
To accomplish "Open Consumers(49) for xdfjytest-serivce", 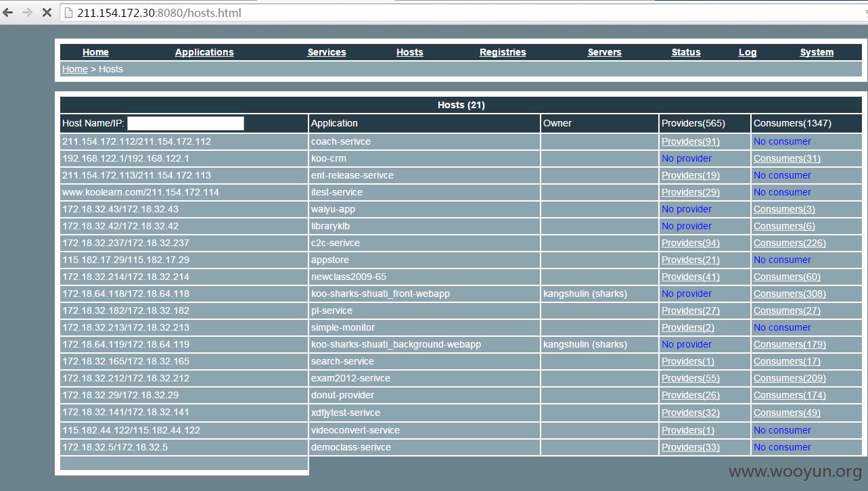I will (787, 413).
